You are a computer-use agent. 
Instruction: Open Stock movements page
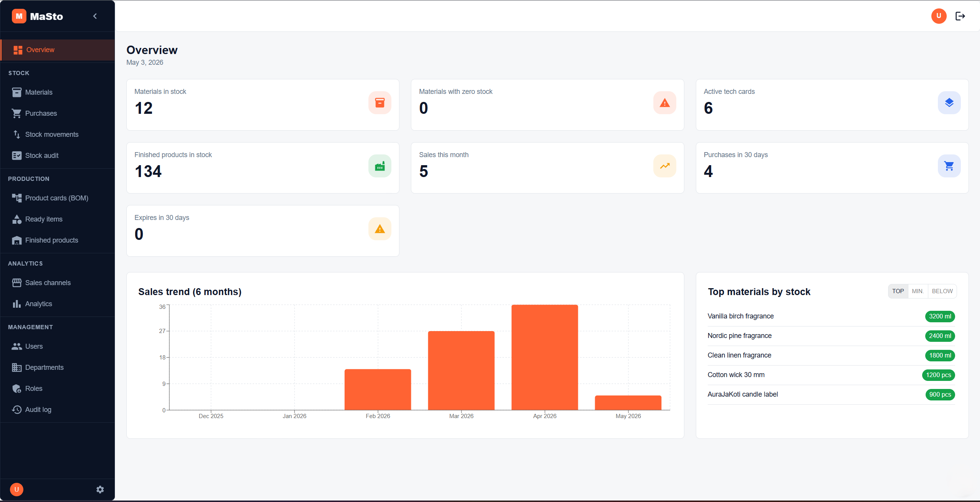[58, 135]
